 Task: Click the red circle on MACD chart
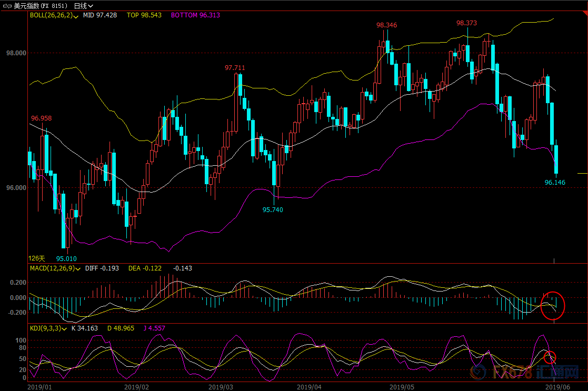[552, 305]
